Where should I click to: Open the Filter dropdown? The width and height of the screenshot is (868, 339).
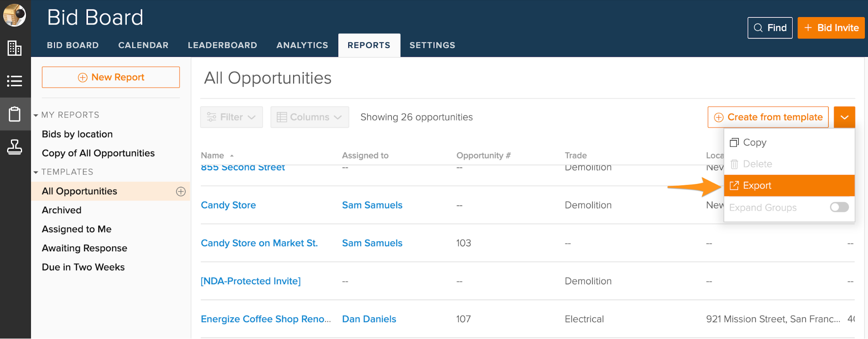(x=231, y=117)
